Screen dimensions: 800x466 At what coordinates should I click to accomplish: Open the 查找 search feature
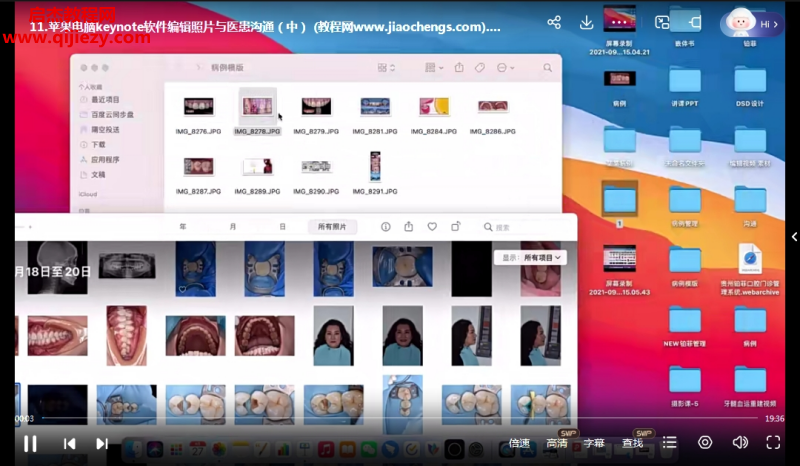pyautogui.click(x=633, y=443)
